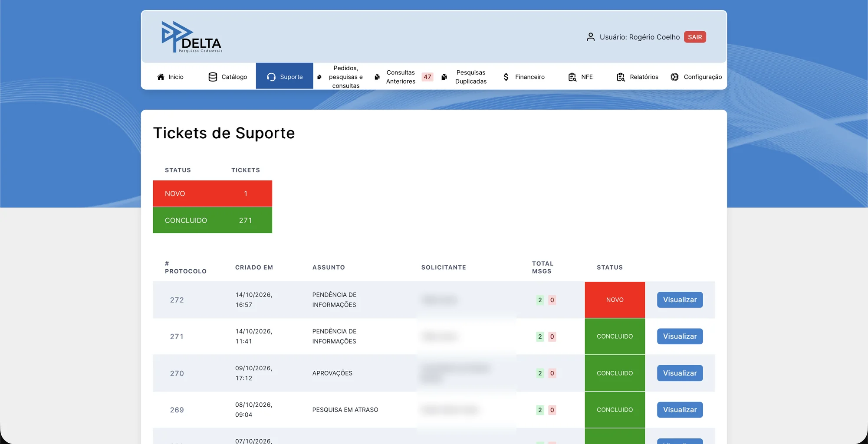Open the Financeiro menu

pyautogui.click(x=524, y=77)
